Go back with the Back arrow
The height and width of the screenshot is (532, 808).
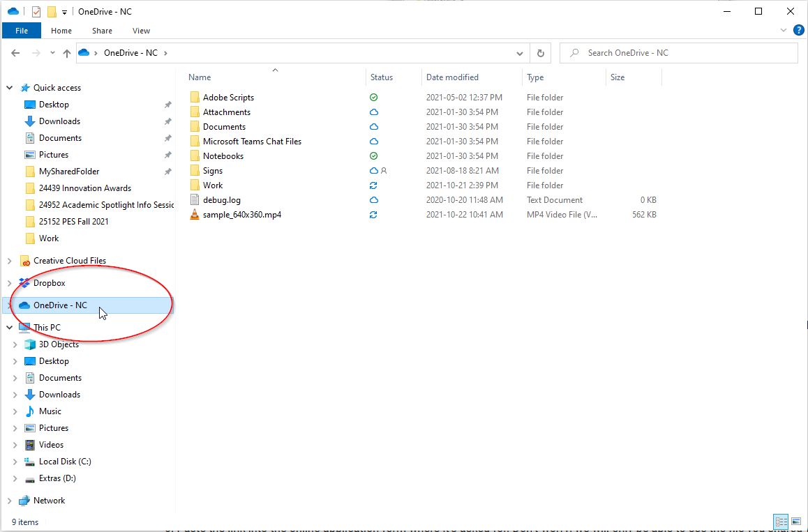click(x=15, y=53)
